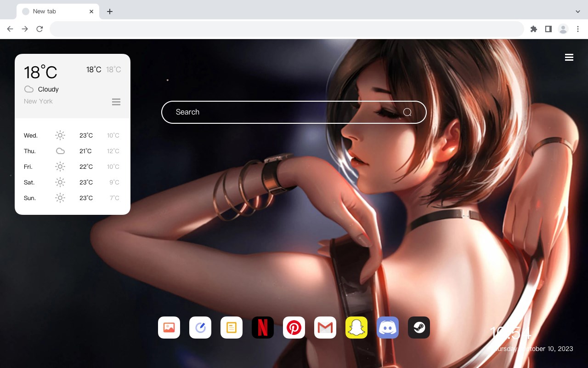The image size is (588, 368).
Task: Click the 21°C high for Thursday
Action: pos(85,151)
